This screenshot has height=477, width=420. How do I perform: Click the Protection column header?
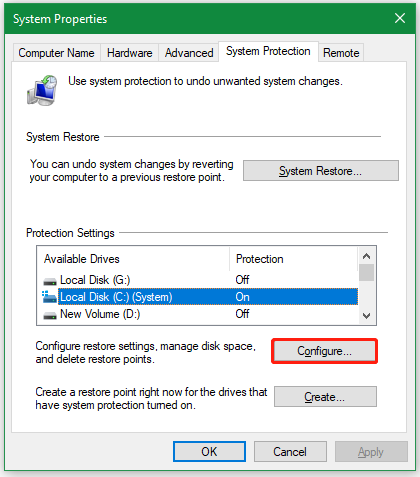(293, 259)
